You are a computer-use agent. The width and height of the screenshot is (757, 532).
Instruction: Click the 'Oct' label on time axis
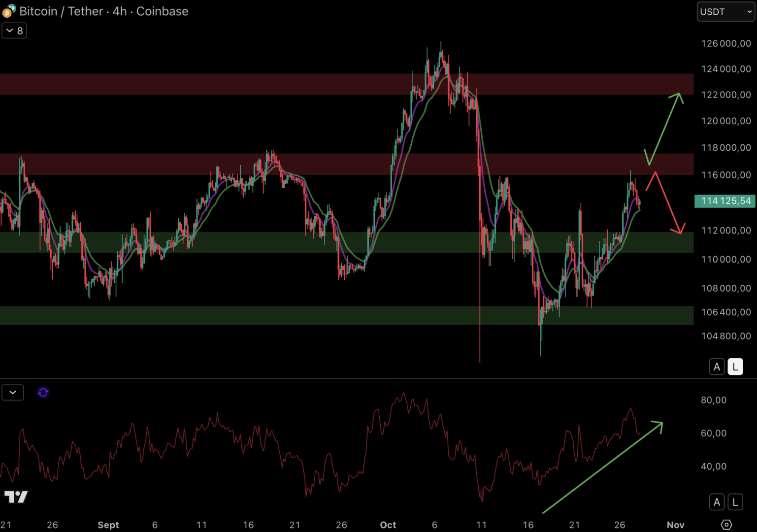point(388,525)
